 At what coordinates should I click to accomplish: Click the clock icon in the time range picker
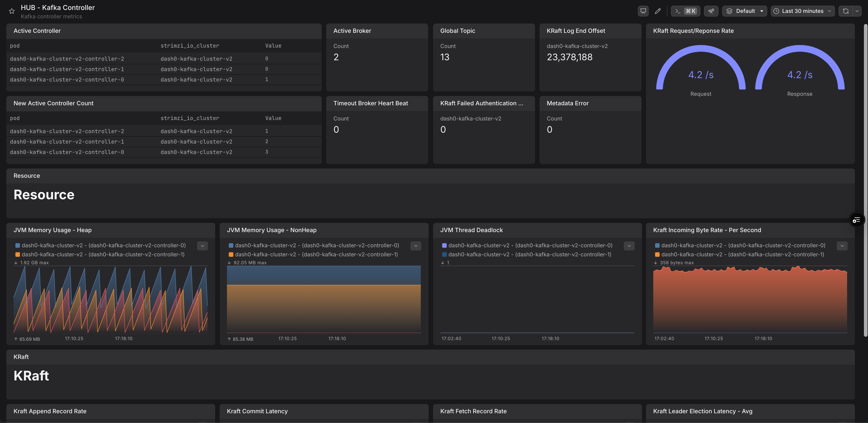776,11
